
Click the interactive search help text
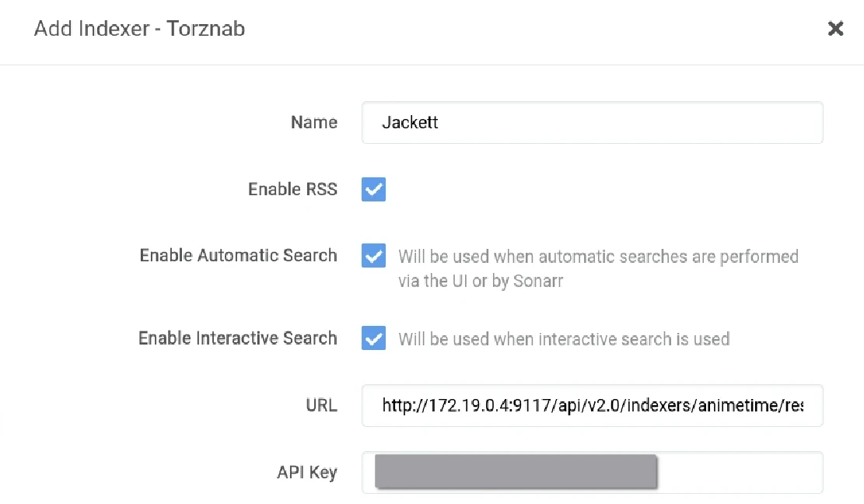564,339
